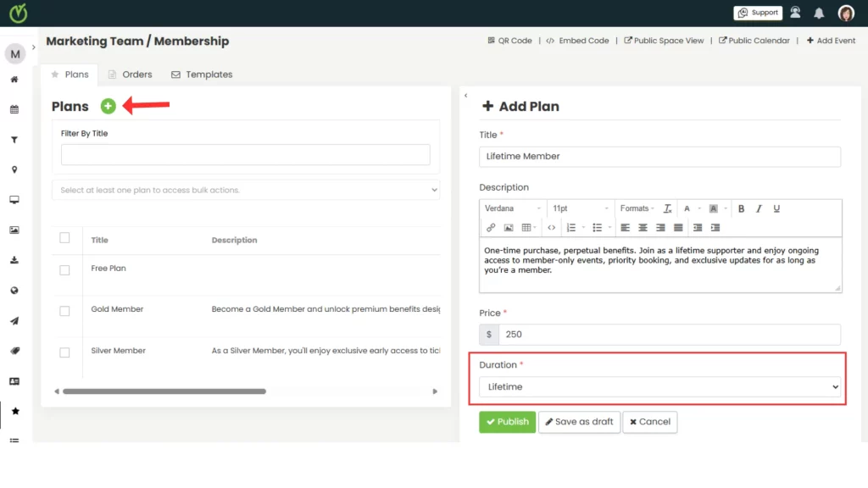
Task: Check the Free Plan checkbox
Action: [x=64, y=269]
